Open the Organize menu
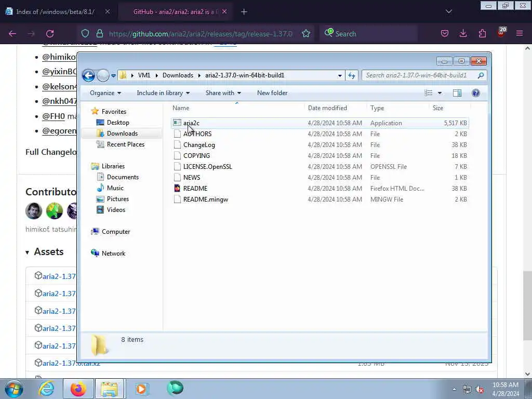Viewport: 532px width, 399px height. click(x=105, y=93)
